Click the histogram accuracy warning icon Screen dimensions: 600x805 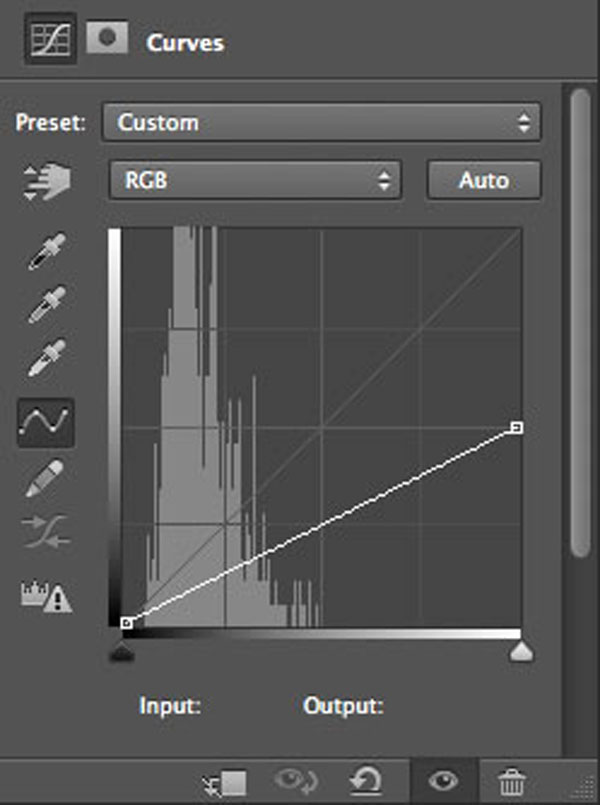point(46,597)
